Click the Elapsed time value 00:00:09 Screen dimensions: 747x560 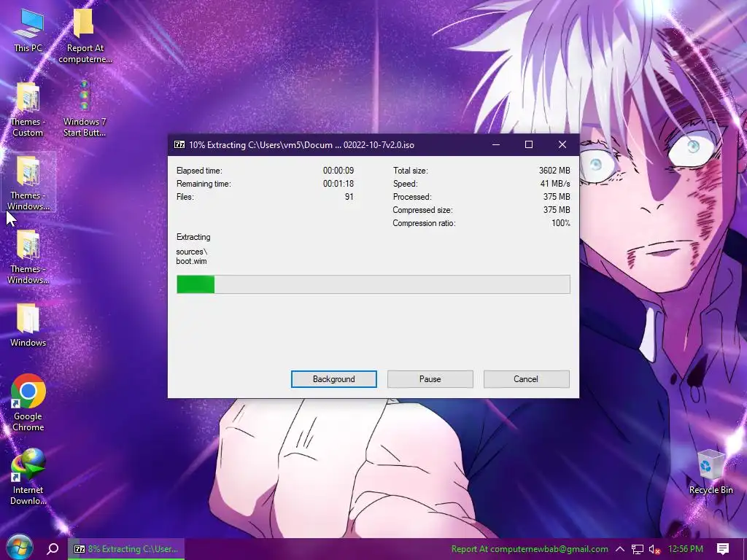pyautogui.click(x=338, y=171)
